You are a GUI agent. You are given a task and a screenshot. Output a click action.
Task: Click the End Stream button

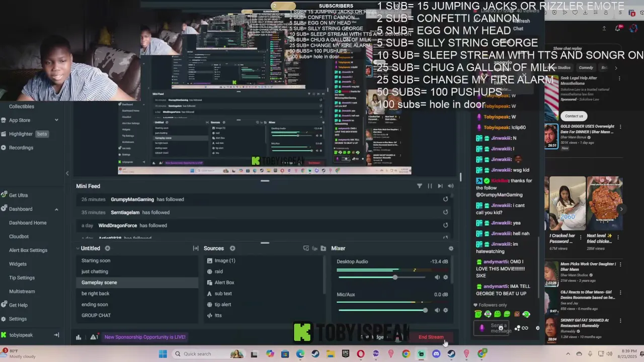click(x=431, y=337)
